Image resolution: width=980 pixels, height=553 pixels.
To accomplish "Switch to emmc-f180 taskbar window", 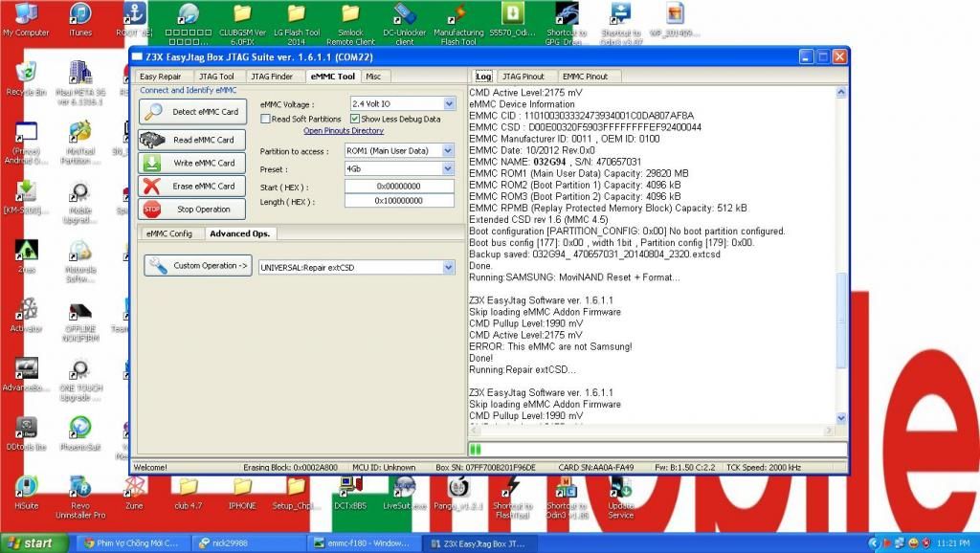I will [x=364, y=543].
